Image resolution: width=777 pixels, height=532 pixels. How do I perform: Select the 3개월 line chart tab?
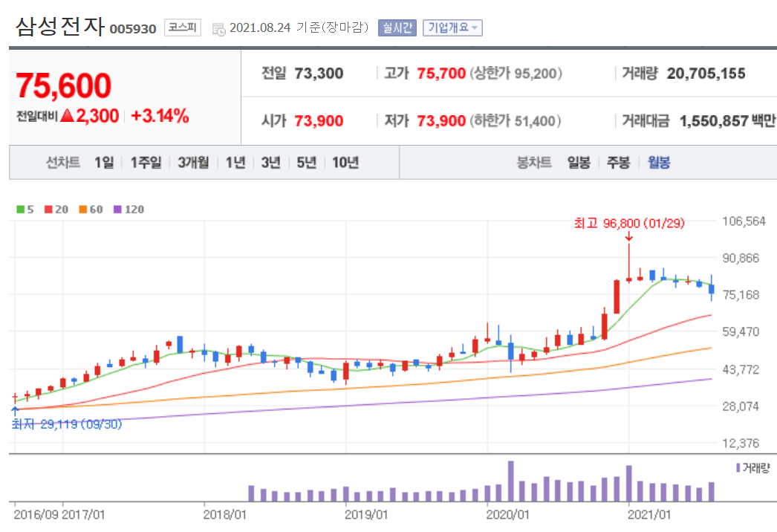point(193,163)
